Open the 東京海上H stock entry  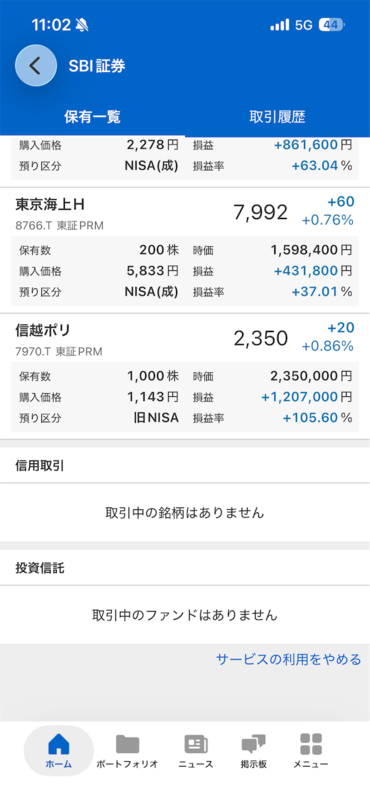coord(185,250)
